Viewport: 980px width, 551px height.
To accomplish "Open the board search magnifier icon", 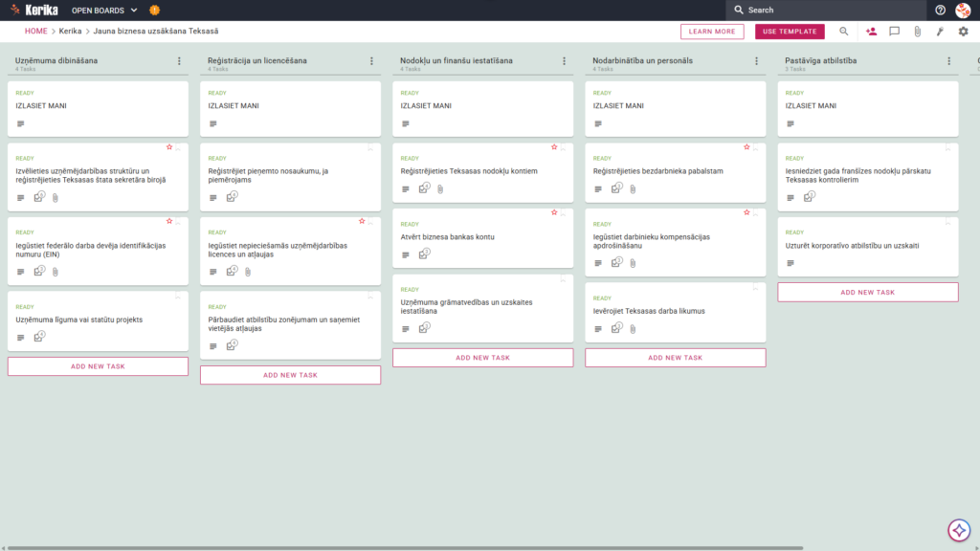I will coord(844,32).
